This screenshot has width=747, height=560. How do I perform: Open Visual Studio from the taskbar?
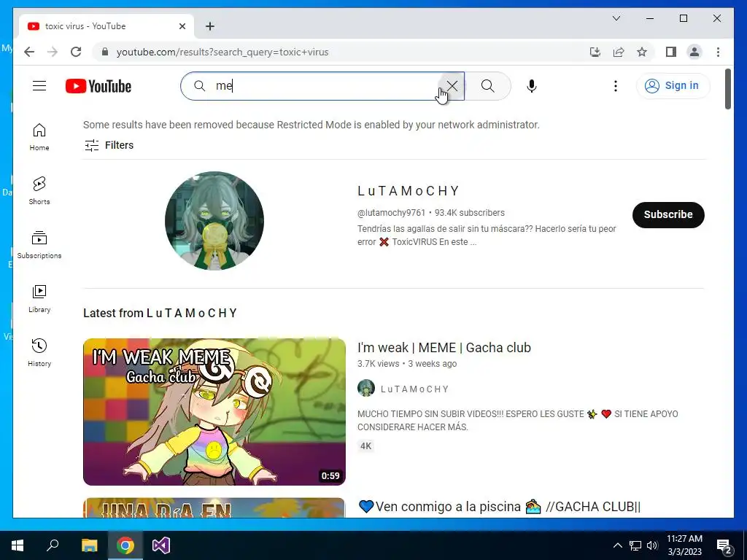tap(161, 545)
